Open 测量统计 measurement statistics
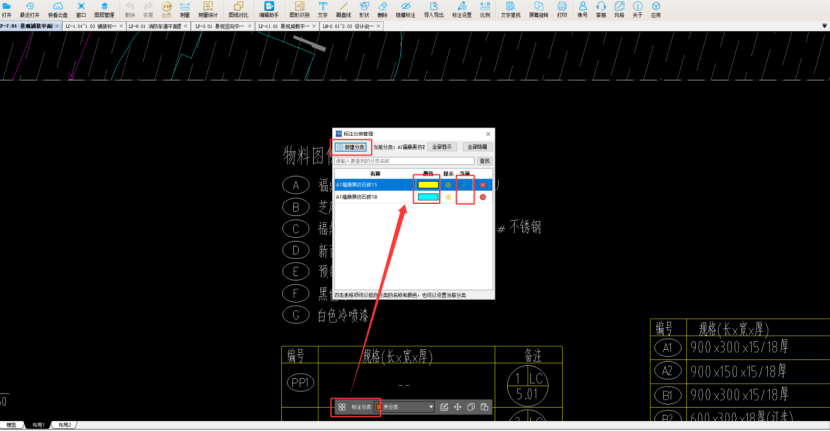 (x=208, y=9)
